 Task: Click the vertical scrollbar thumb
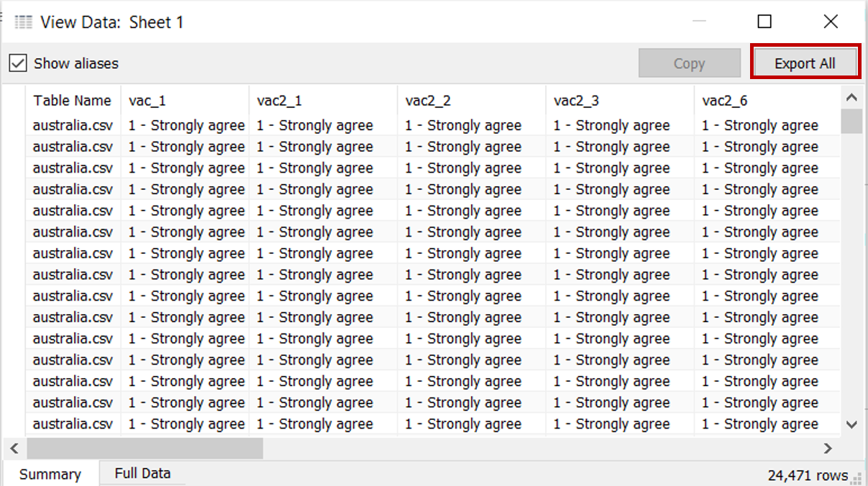pos(852,121)
